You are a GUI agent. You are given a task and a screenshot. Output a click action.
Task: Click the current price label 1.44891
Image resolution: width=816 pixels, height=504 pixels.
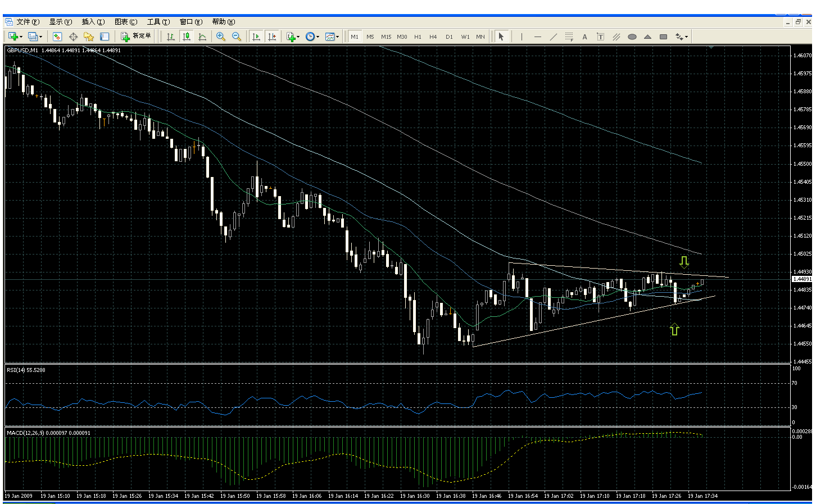pos(801,279)
